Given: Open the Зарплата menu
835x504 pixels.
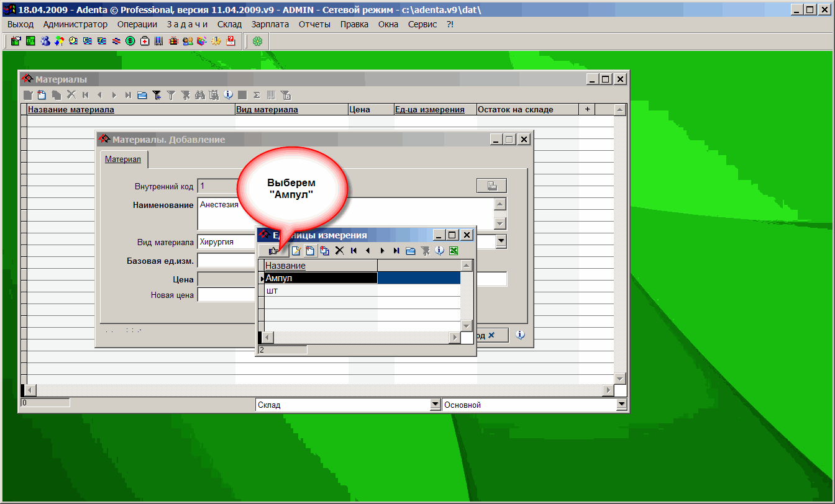Looking at the screenshot, I should click(270, 24).
